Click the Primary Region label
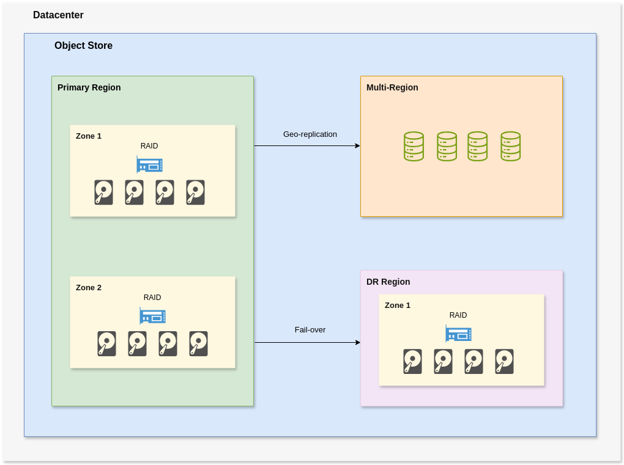This screenshot has width=624, height=465. pos(89,88)
